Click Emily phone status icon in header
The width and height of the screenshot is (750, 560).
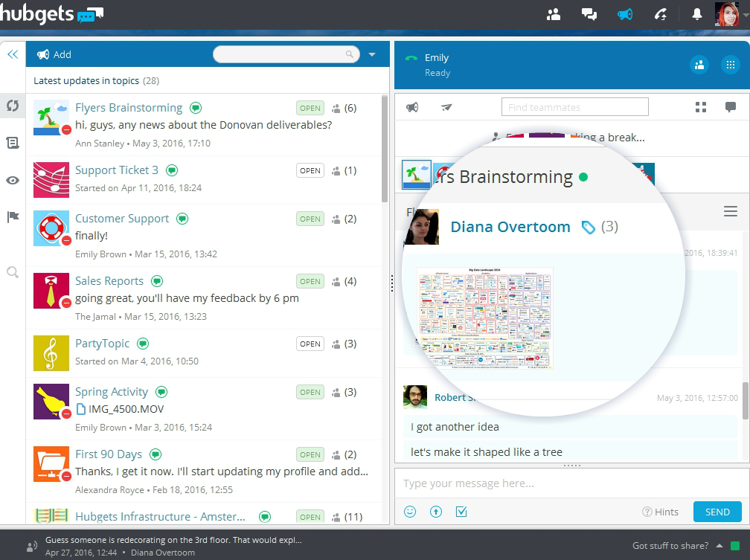pos(411,58)
